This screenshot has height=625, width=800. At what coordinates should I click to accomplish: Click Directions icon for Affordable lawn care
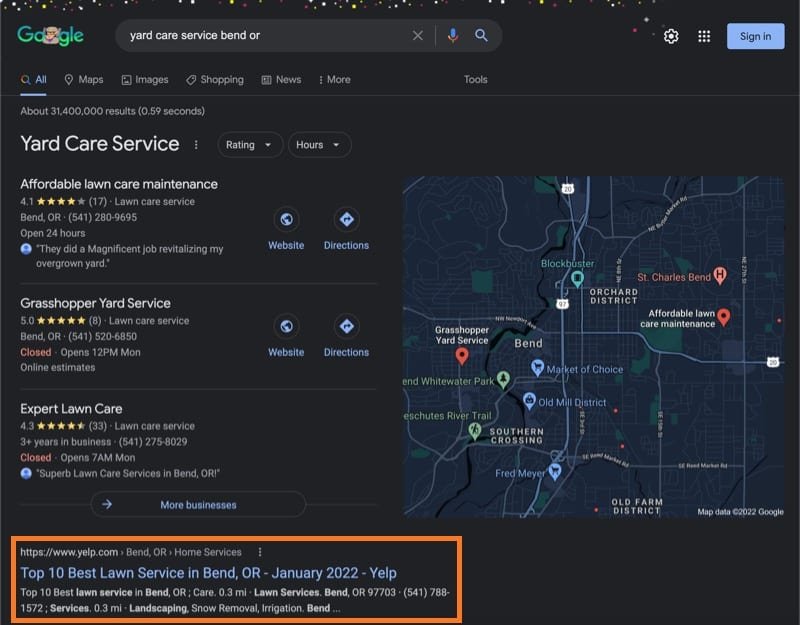[346, 219]
